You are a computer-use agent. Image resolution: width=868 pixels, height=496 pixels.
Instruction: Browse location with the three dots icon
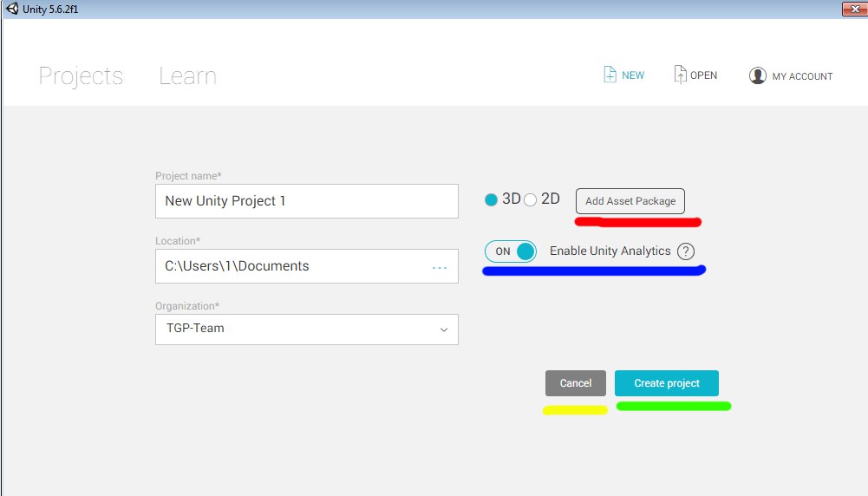pos(440,267)
